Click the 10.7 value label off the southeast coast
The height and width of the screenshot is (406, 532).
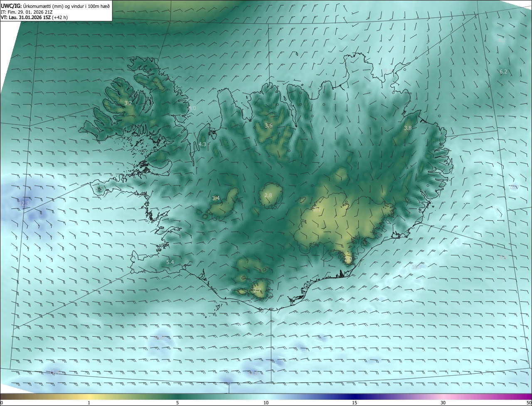click(x=416, y=267)
